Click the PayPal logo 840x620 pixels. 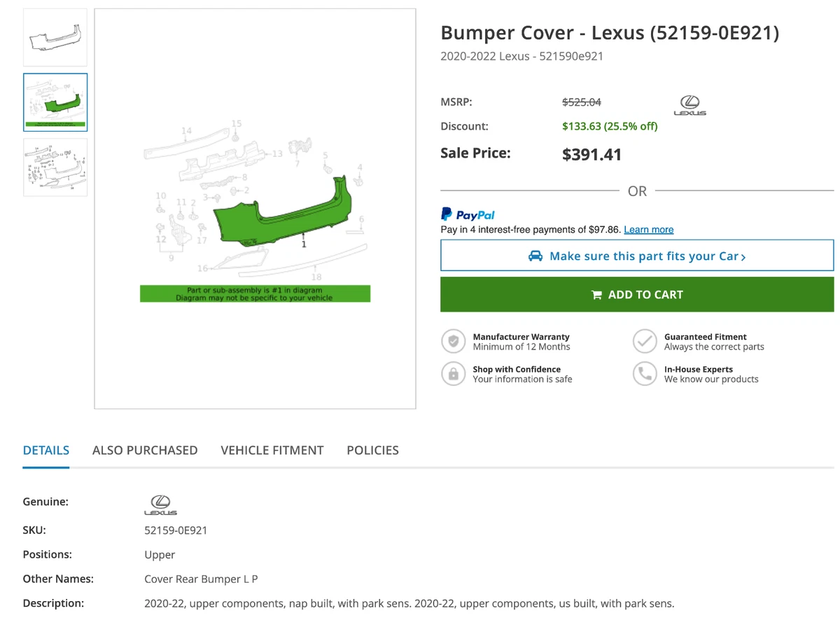point(468,214)
